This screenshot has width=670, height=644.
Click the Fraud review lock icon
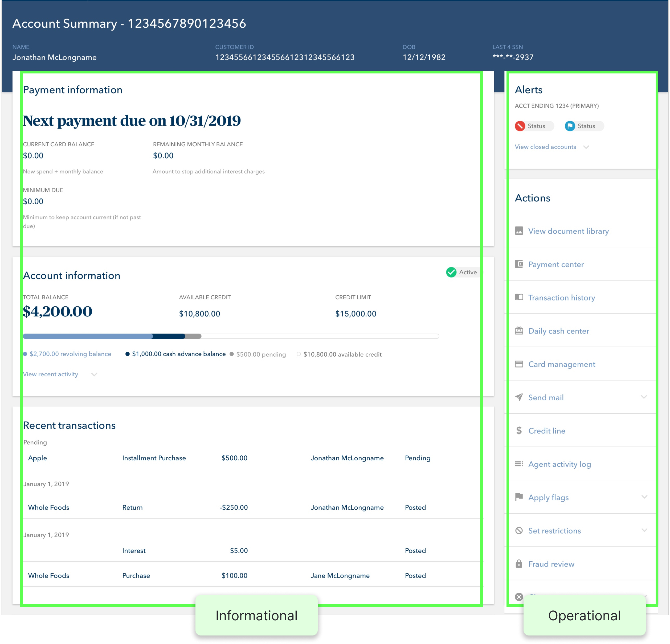[x=519, y=564]
